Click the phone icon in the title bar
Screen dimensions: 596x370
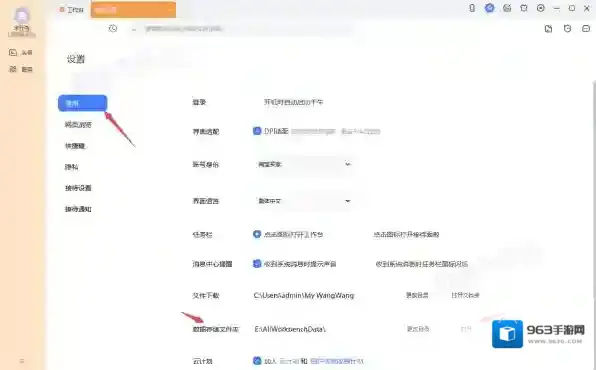click(x=472, y=8)
